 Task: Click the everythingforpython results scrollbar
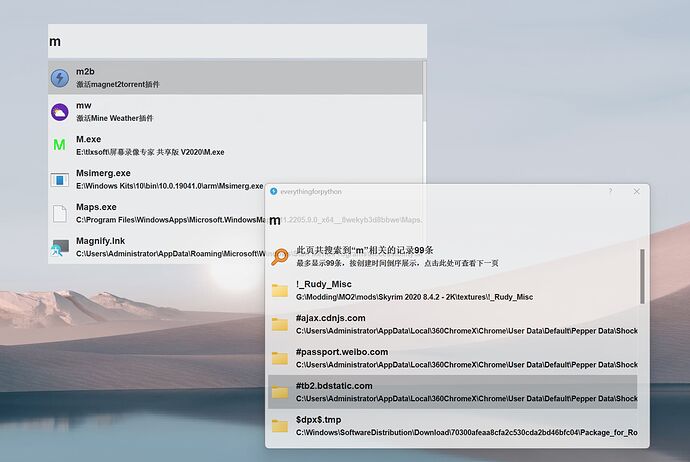pyautogui.click(x=642, y=280)
